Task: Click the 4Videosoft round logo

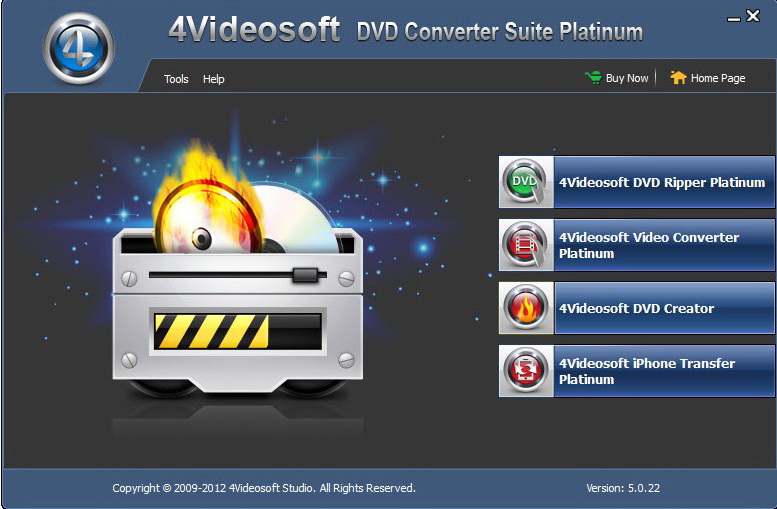Action: coord(79,48)
